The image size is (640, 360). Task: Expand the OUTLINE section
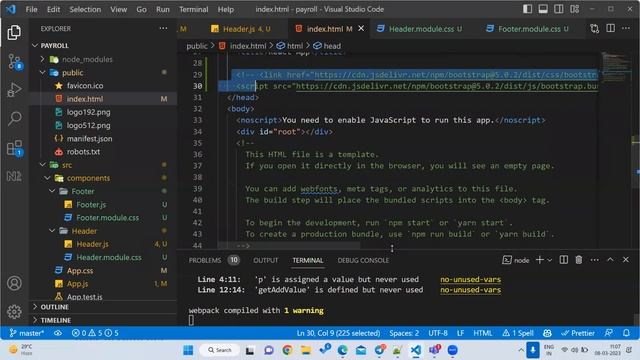pyautogui.click(x=54, y=307)
